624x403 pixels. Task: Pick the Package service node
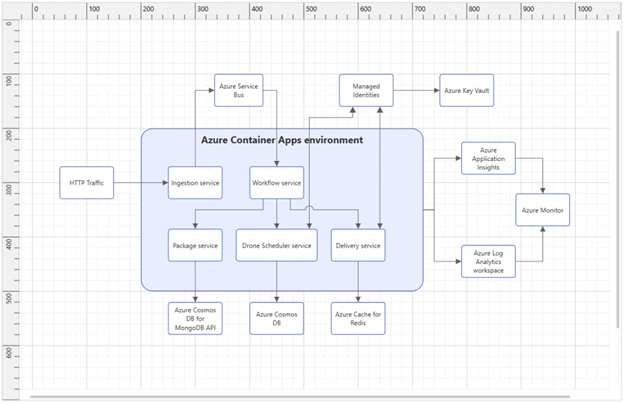pyautogui.click(x=195, y=245)
